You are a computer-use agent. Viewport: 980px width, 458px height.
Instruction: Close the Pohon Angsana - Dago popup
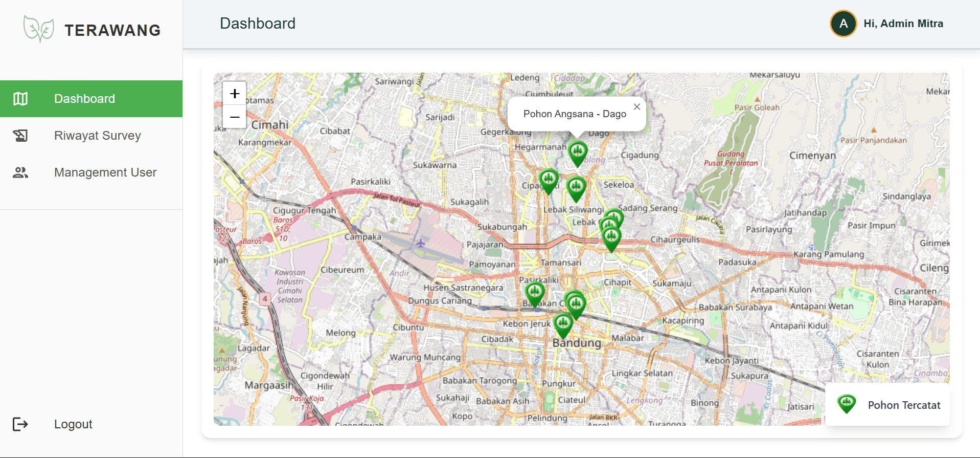click(636, 107)
